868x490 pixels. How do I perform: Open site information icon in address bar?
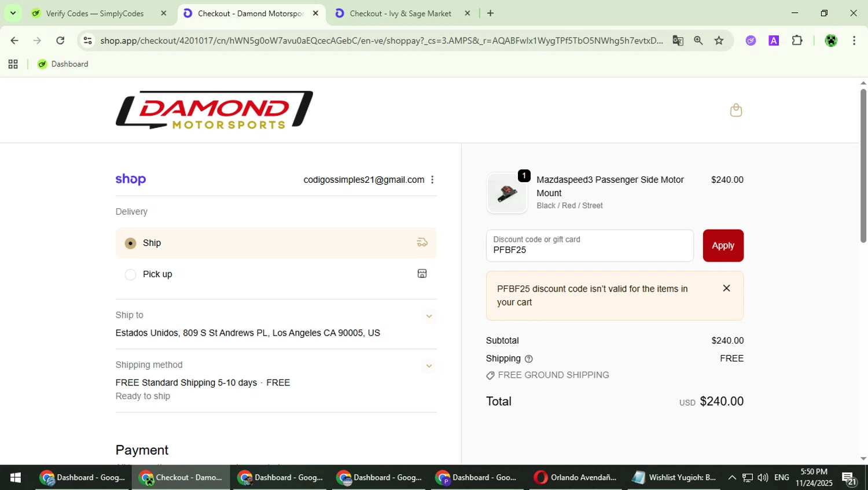87,40
